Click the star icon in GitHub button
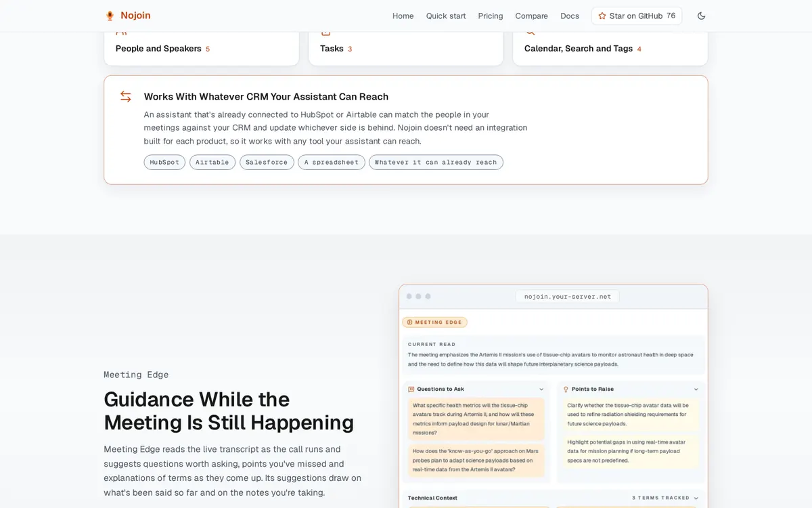 click(602, 16)
